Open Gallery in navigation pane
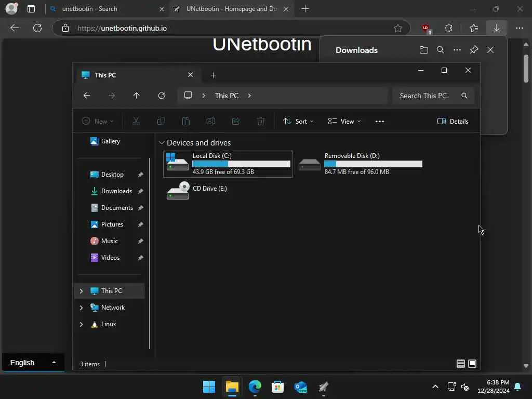 pyautogui.click(x=105, y=141)
